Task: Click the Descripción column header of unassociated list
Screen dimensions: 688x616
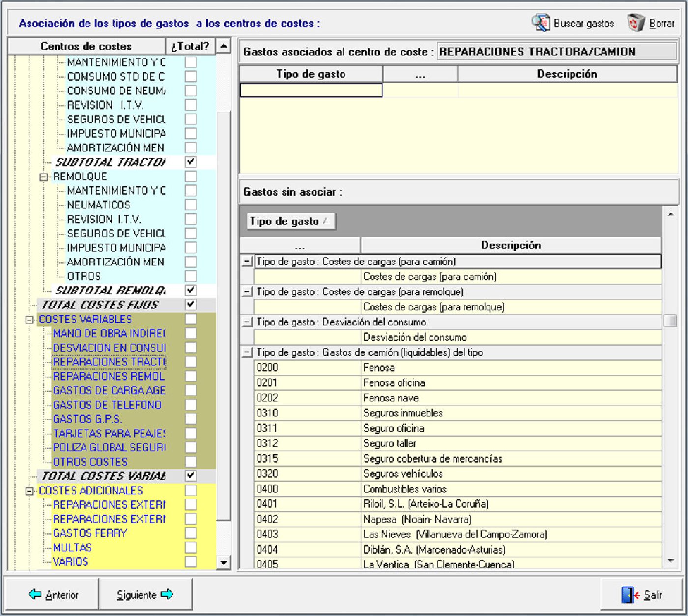Action: [x=511, y=245]
